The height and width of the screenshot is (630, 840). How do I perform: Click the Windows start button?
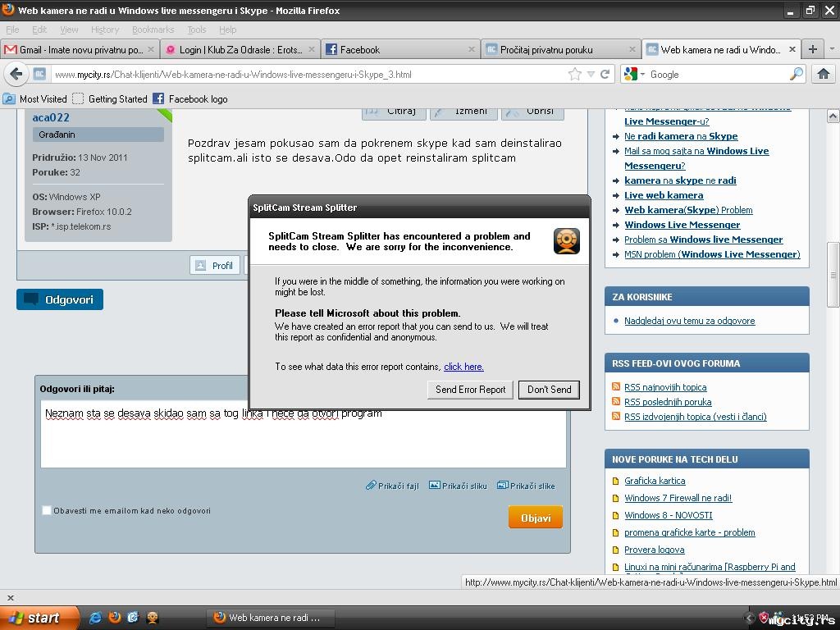[x=39, y=618]
